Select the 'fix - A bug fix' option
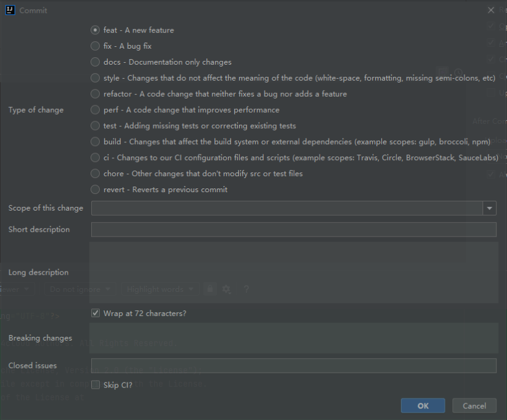The image size is (507, 420). point(95,46)
